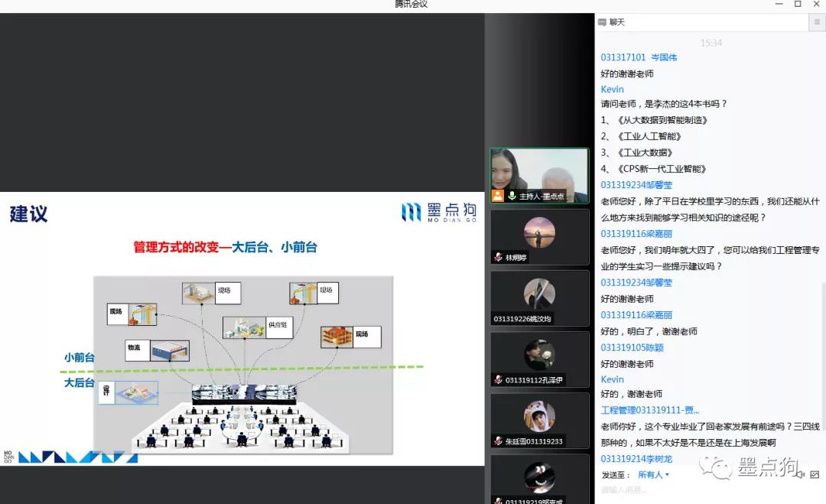Viewport: 826px width, 504px height.
Task: Click the chat bubble icon beside 聊天
Action: pyautogui.click(x=603, y=23)
